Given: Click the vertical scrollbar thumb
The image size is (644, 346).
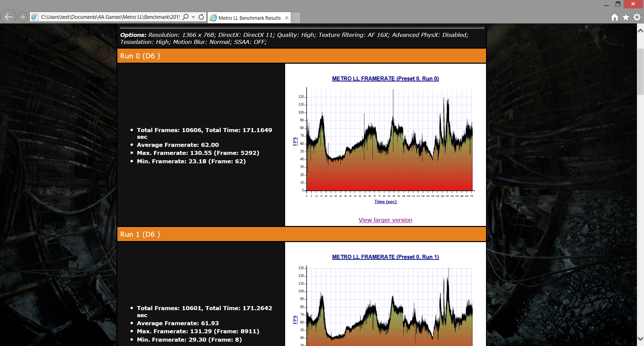Looking at the screenshot, I should coord(640,72).
